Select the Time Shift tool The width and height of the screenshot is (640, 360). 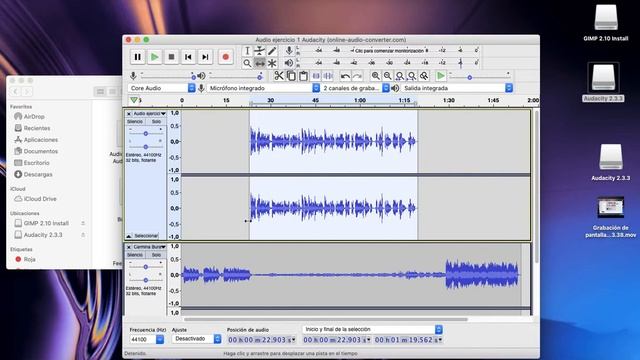coord(260,63)
